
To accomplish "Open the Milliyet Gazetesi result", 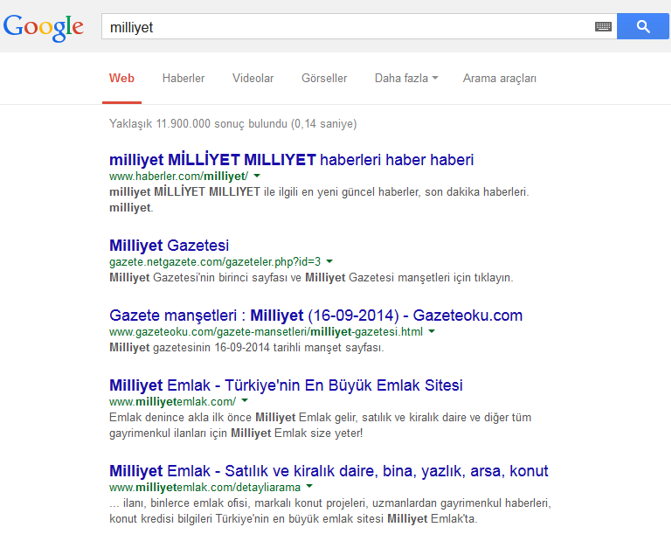I will tap(169, 246).
